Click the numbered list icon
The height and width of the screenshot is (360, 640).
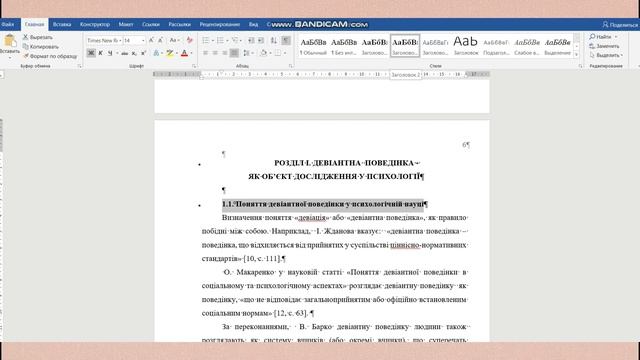(x=220, y=40)
